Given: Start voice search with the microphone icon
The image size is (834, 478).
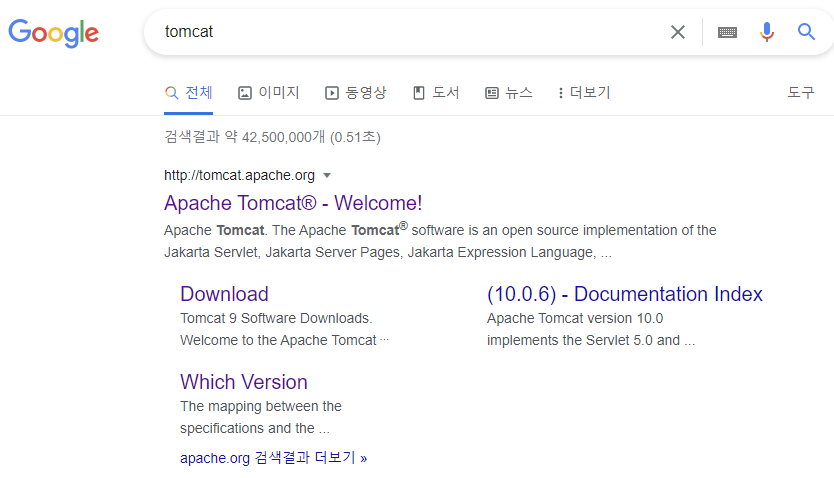Looking at the screenshot, I should click(x=766, y=32).
